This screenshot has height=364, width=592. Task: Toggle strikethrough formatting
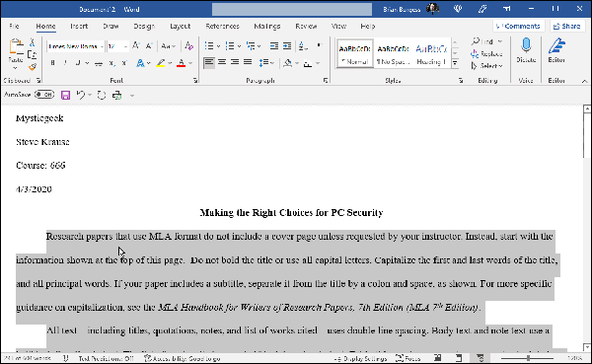[x=99, y=63]
